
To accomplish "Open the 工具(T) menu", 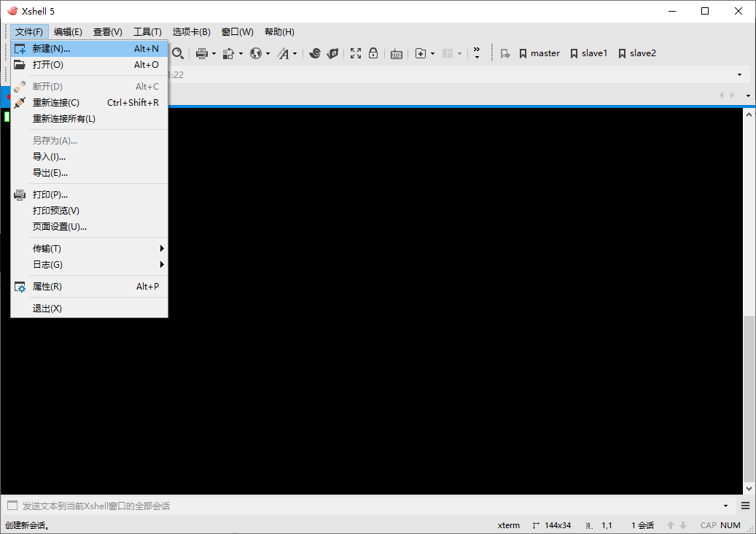I will point(147,31).
